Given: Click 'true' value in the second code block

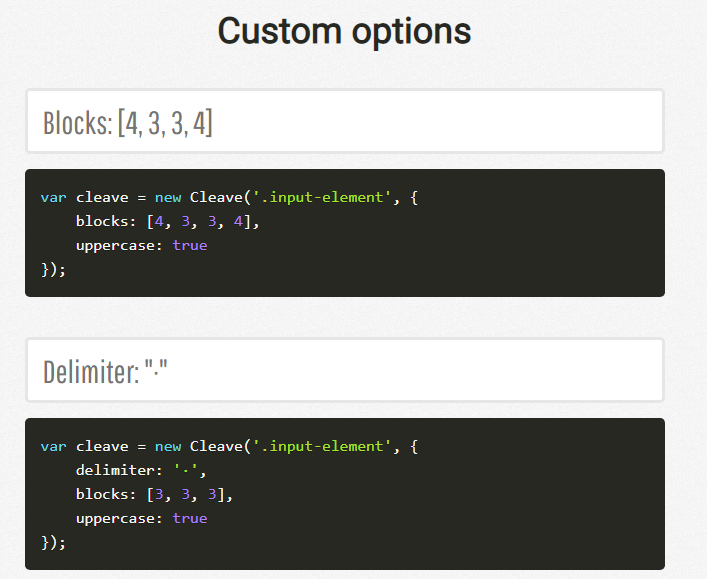Looking at the screenshot, I should (189, 518).
